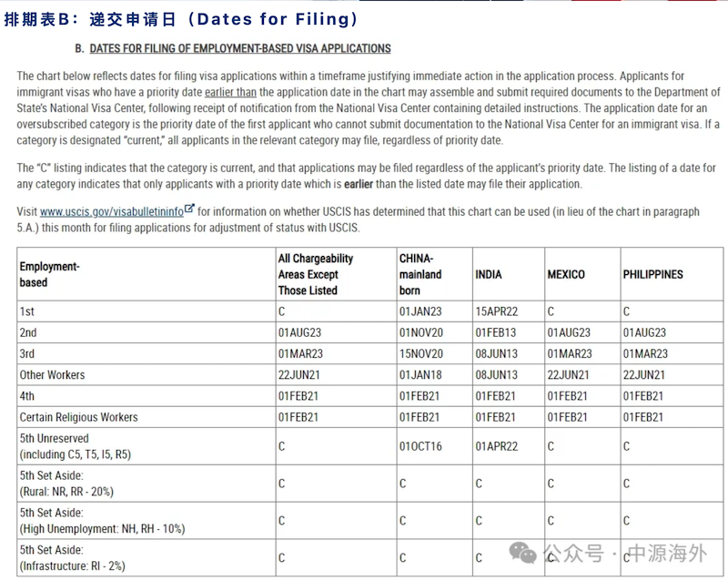Click the China 5th Unreserved date 01OCT16

(421, 446)
